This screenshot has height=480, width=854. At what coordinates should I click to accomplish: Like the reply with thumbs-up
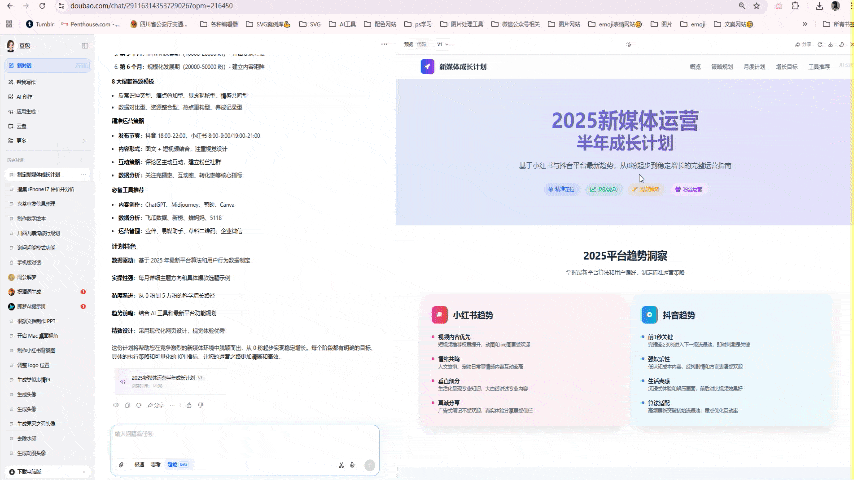point(189,405)
